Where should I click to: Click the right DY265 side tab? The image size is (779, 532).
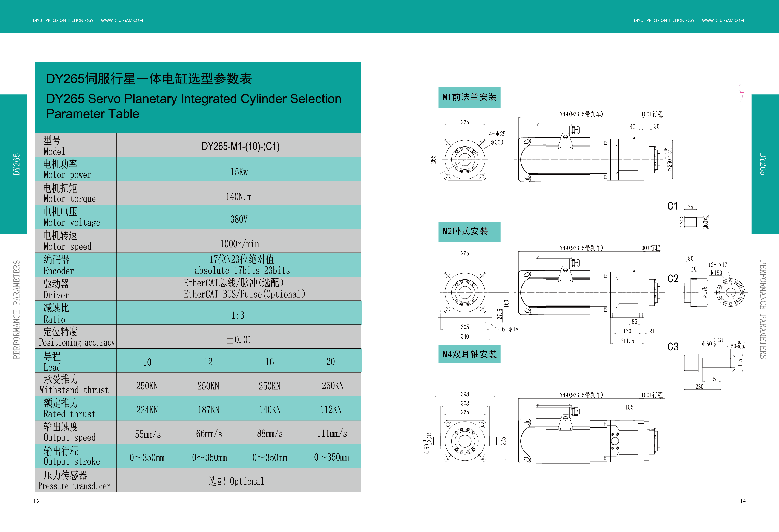(763, 164)
